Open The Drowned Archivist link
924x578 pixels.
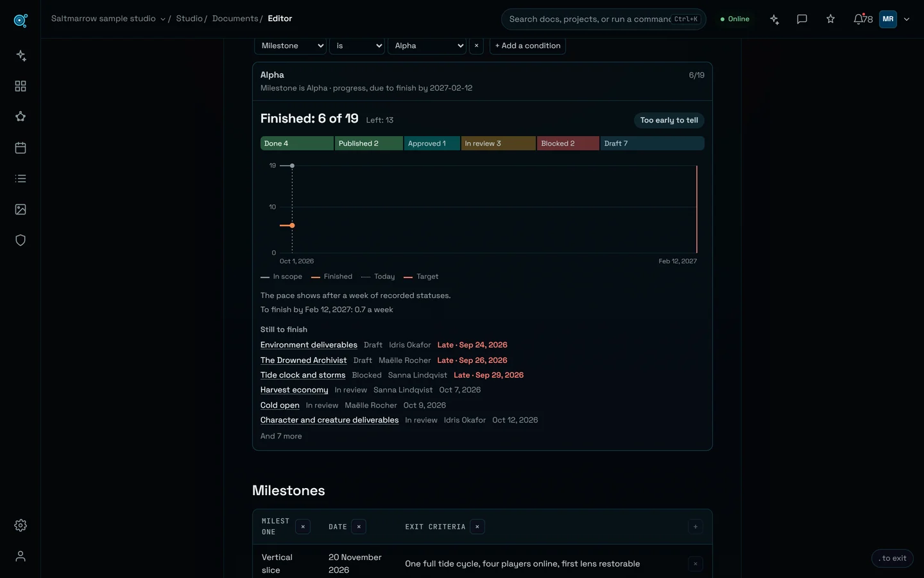[x=304, y=360]
